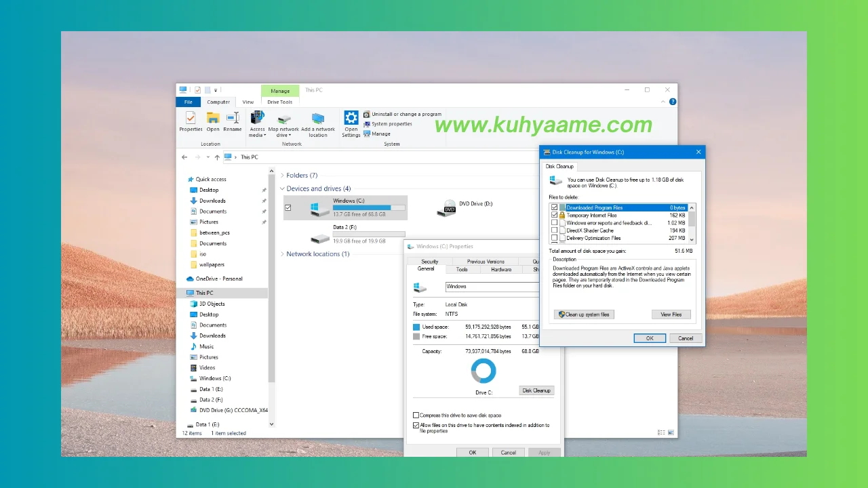Click Cancel in Windows (C:) Properties
Viewport: 868px width, 488px height.
(x=509, y=452)
